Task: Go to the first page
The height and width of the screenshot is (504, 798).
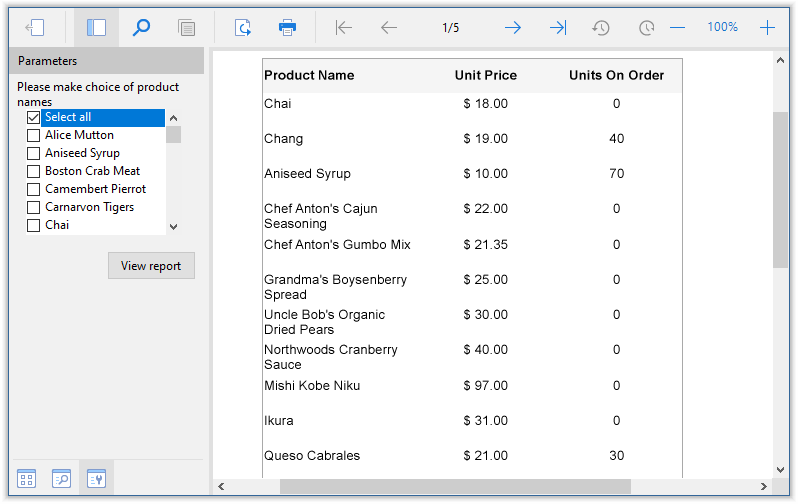Action: pos(344,27)
